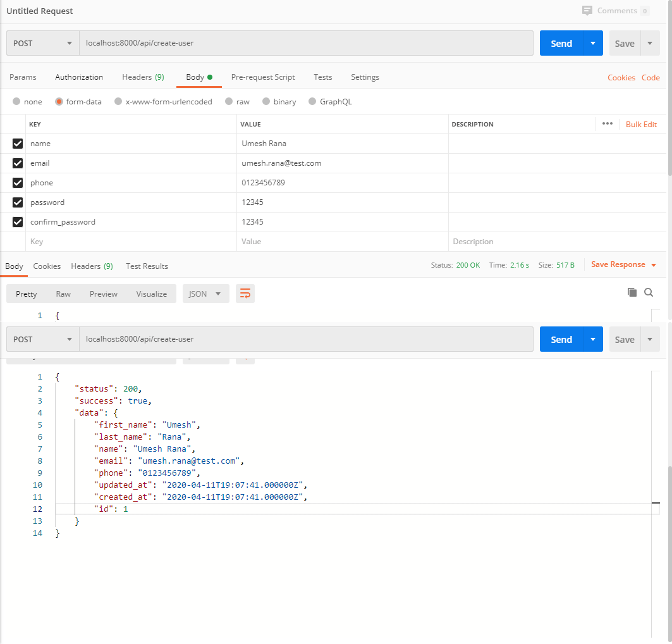Select the none body type
The height and width of the screenshot is (644, 672).
16,102
